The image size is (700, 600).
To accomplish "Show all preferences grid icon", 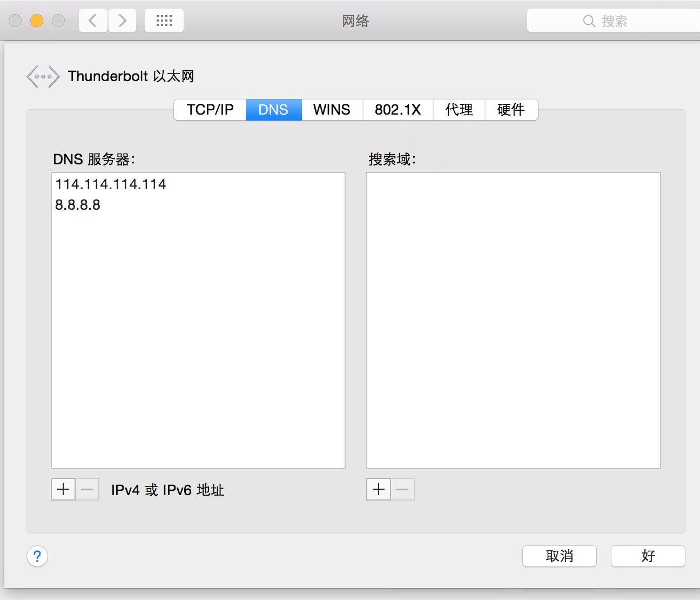I will pyautogui.click(x=164, y=21).
